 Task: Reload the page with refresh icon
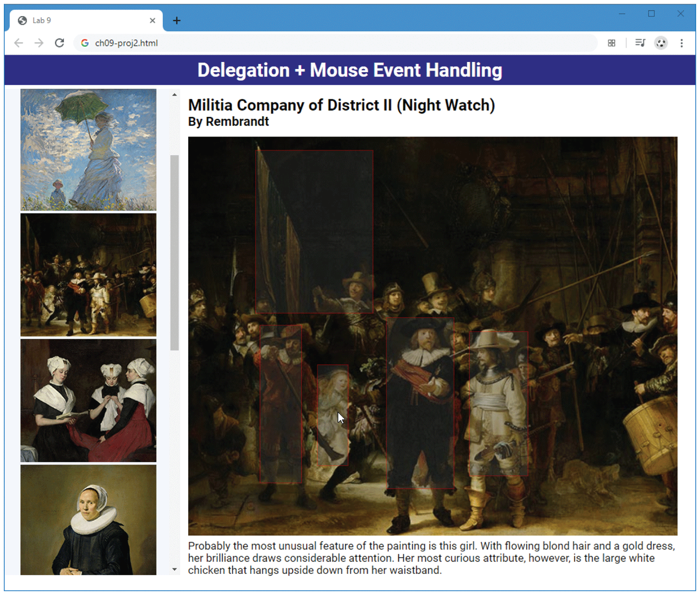click(x=59, y=43)
